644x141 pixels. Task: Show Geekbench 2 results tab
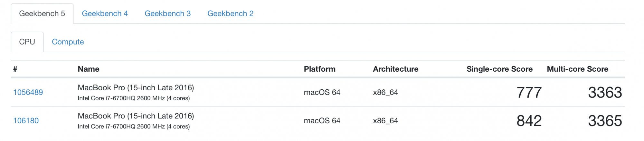[230, 14]
